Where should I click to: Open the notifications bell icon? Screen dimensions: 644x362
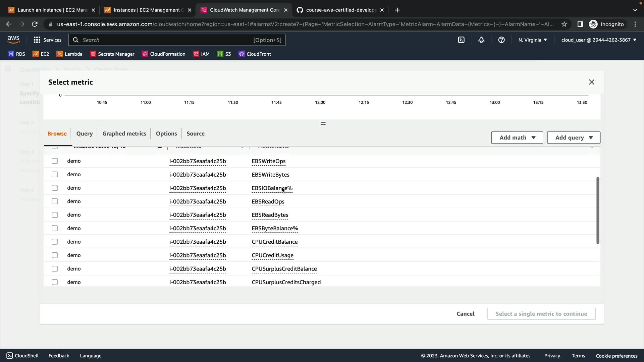coord(481,40)
